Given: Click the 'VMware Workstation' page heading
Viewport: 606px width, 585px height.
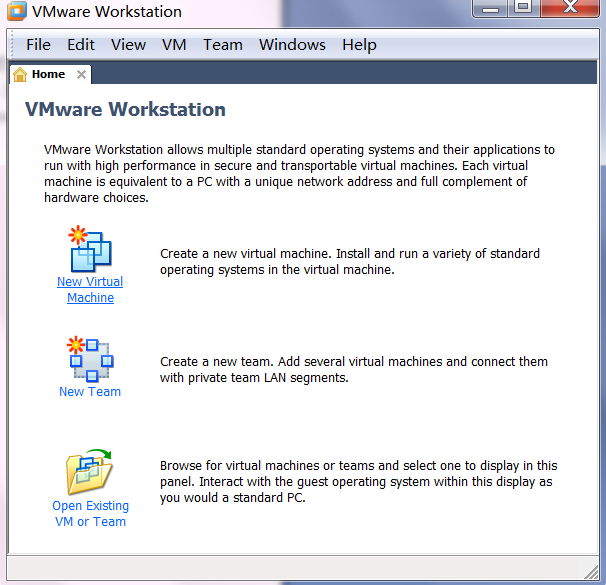Looking at the screenshot, I should pos(125,109).
